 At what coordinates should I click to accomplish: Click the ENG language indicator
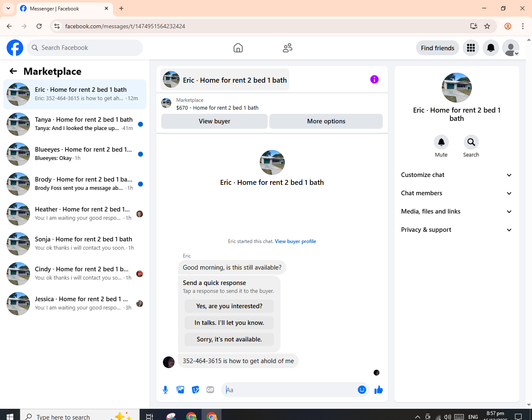tap(473, 417)
